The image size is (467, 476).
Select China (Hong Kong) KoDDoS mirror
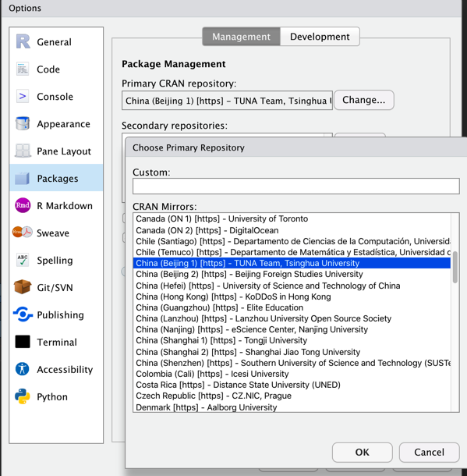(x=292, y=297)
